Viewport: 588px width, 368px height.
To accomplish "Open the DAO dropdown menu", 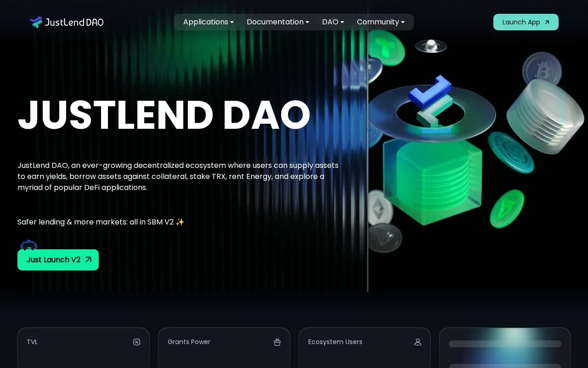I will coord(333,22).
